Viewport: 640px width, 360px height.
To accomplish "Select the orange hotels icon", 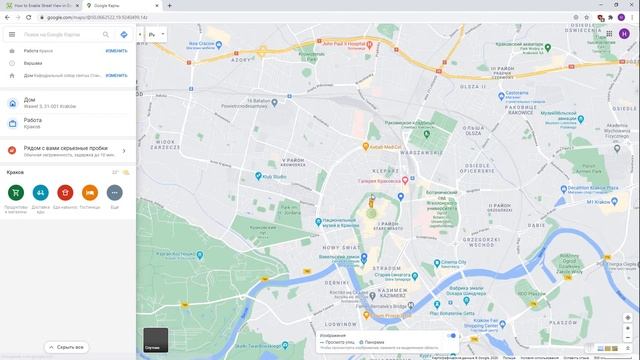I will point(90,193).
